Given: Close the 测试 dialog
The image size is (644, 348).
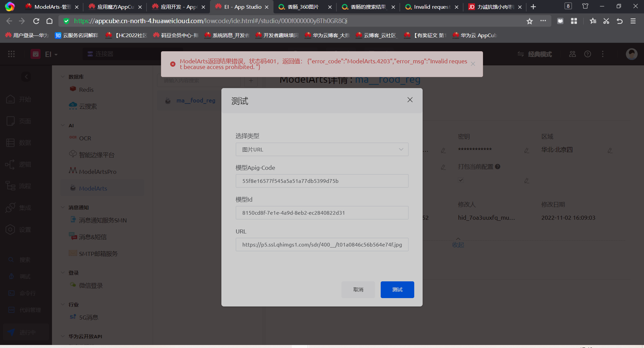Looking at the screenshot, I should (x=410, y=100).
